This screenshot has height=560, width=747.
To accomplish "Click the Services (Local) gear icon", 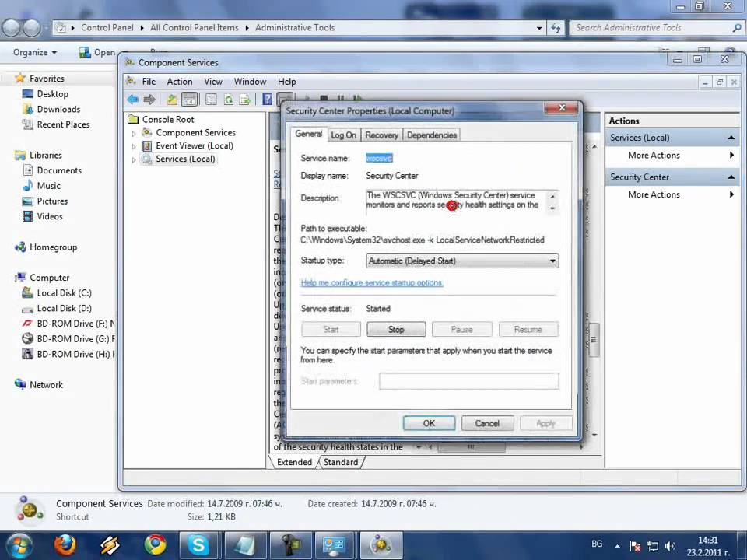I will pos(147,159).
